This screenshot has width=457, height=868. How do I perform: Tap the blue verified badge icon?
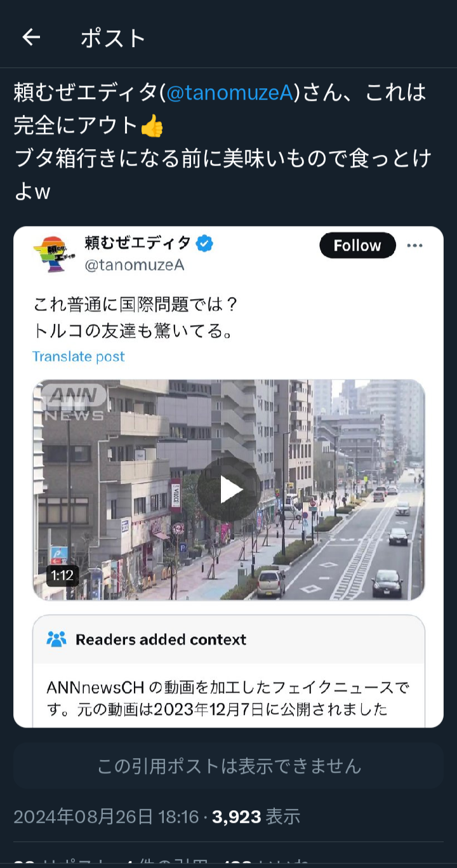(x=204, y=243)
